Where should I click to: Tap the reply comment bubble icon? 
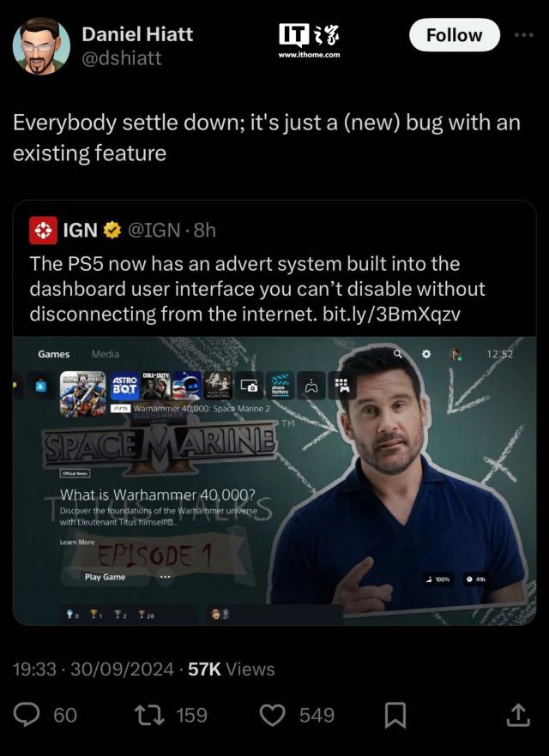coord(26,715)
